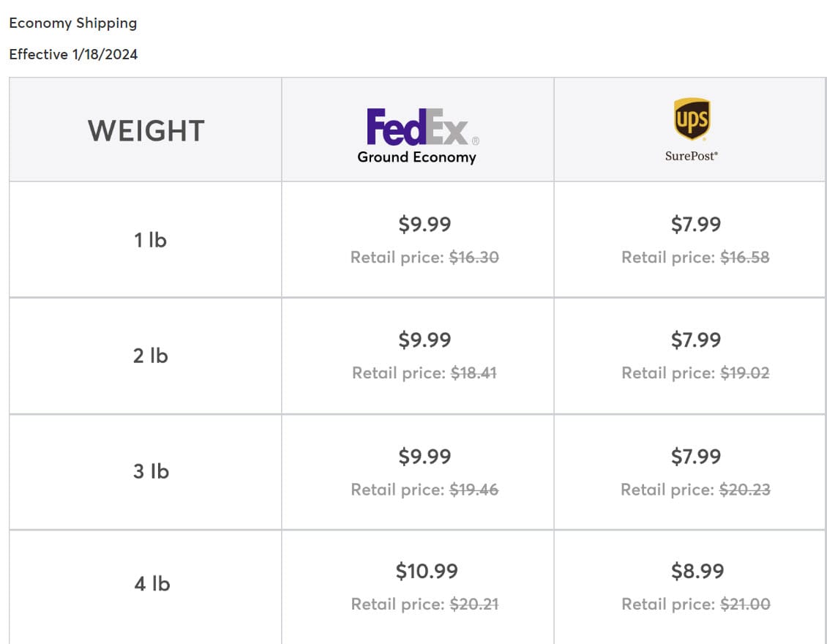The image size is (827, 644).
Task: Click the struck-through $16.58 retail price
Action: click(744, 258)
